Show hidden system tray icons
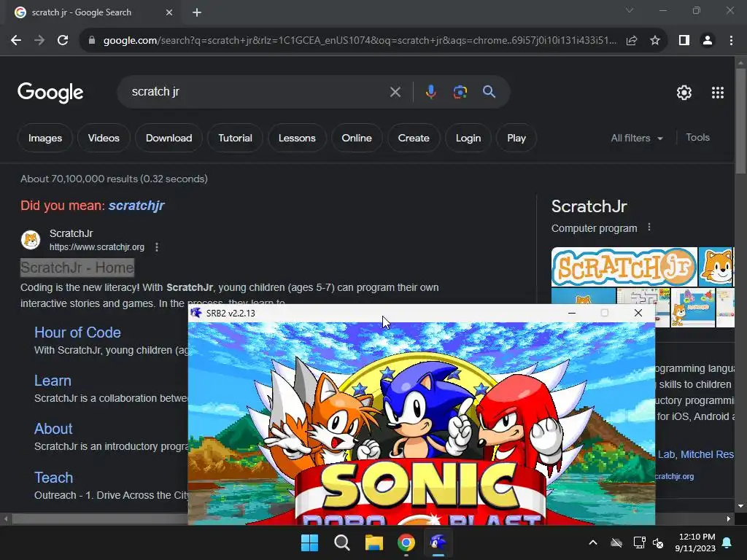Screen dimensions: 747x560 593,542
